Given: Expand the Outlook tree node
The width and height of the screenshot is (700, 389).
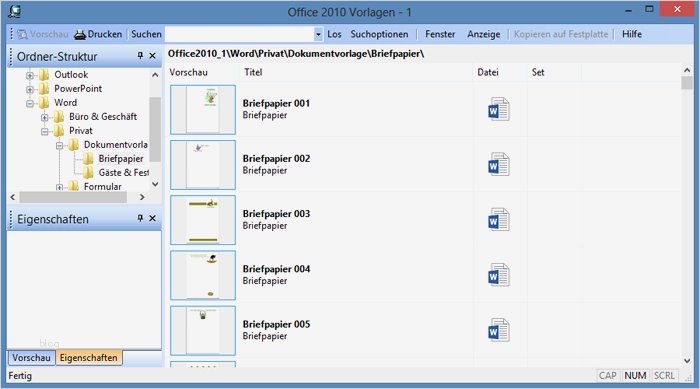Looking at the screenshot, I should point(30,75).
